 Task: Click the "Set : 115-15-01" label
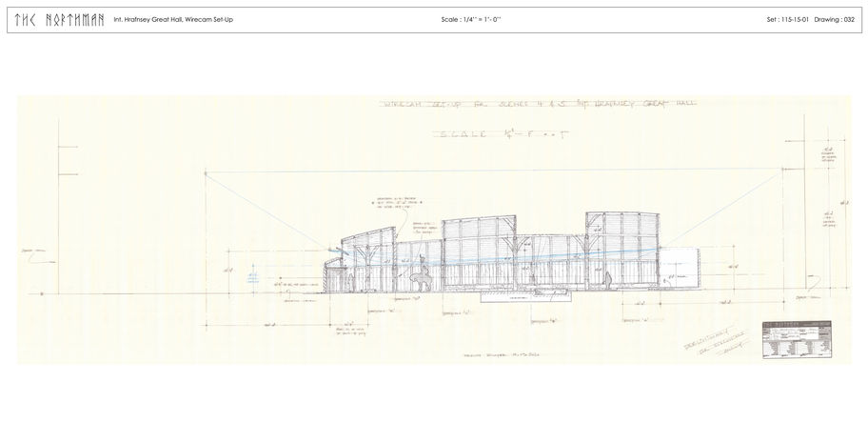[788, 19]
